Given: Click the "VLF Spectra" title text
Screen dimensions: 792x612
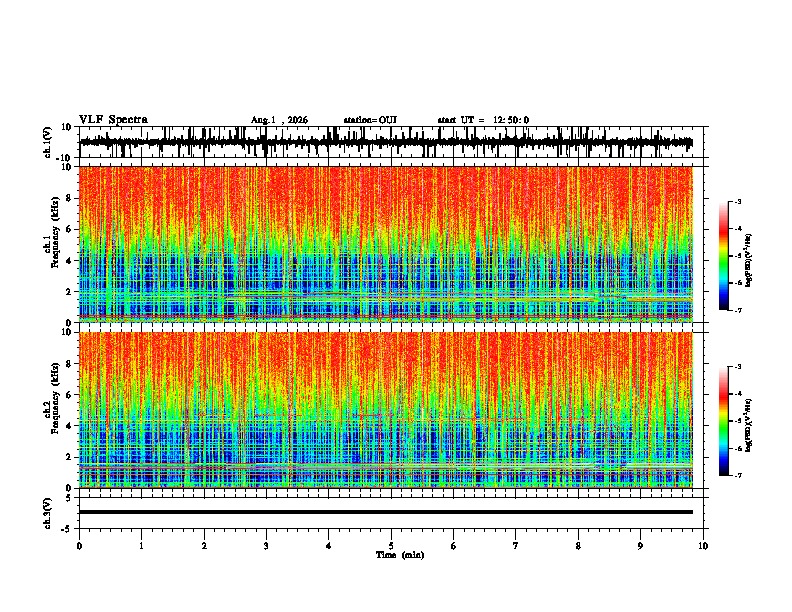Looking at the screenshot, I should (113, 119).
